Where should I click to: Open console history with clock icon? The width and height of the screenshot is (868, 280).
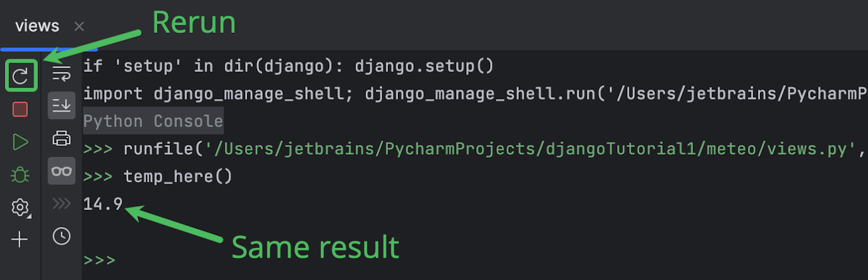[x=61, y=236]
